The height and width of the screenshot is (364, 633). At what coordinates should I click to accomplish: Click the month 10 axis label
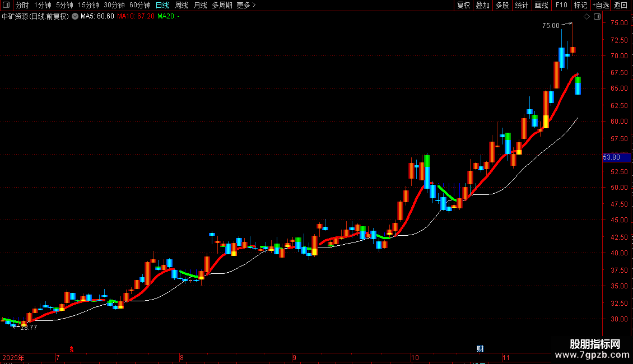click(415, 357)
